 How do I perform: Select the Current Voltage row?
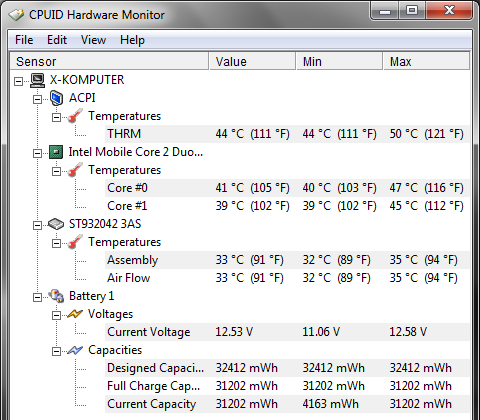pos(287,332)
